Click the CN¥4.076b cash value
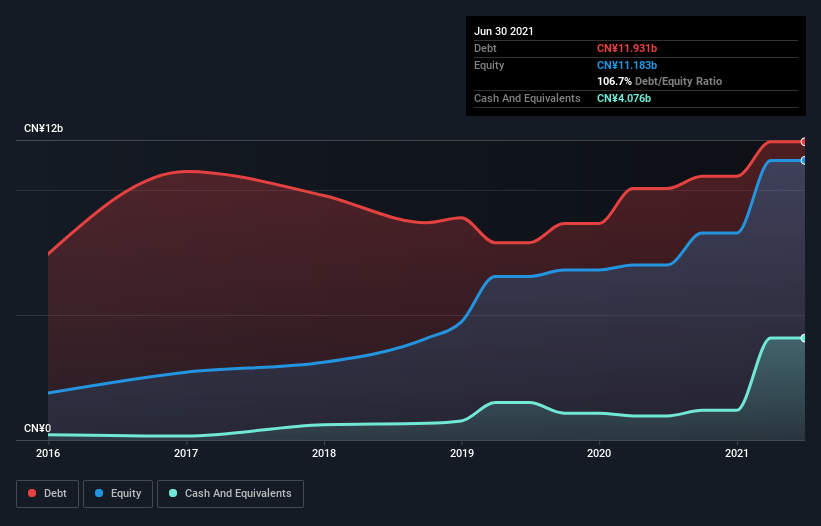 (x=624, y=98)
